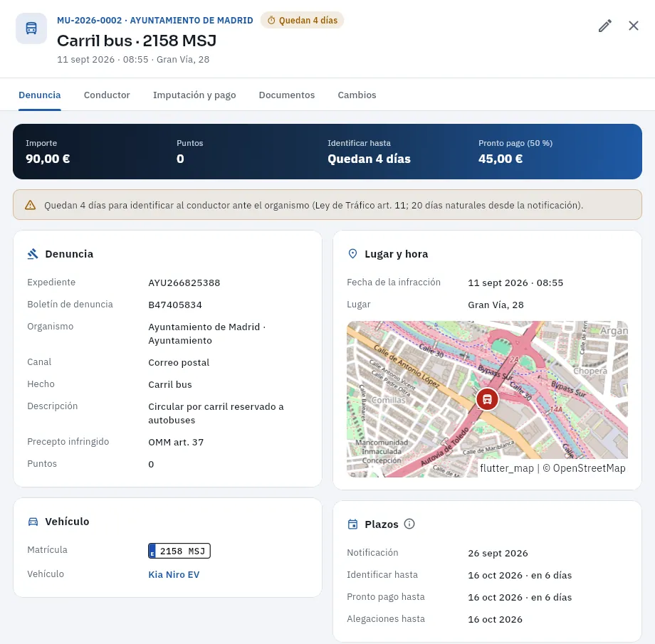Open the Kia Niro EV vehicle link
This screenshot has height=644, width=655.
[x=174, y=575]
